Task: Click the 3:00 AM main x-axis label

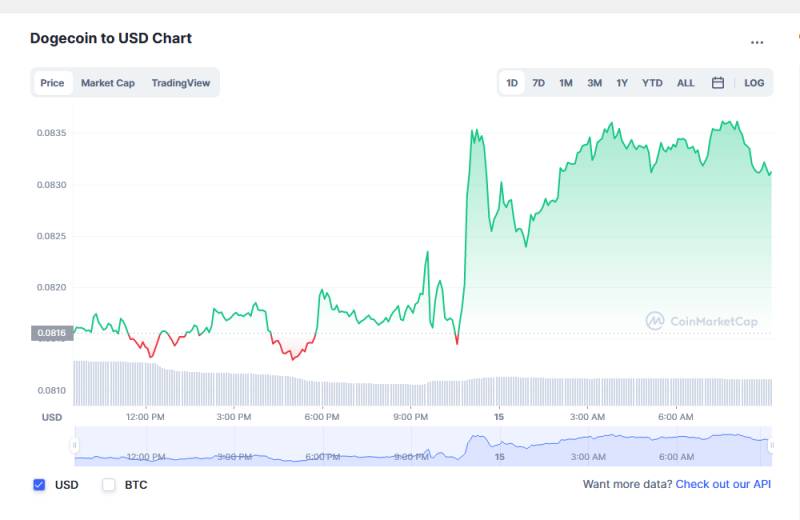Action: coord(587,417)
